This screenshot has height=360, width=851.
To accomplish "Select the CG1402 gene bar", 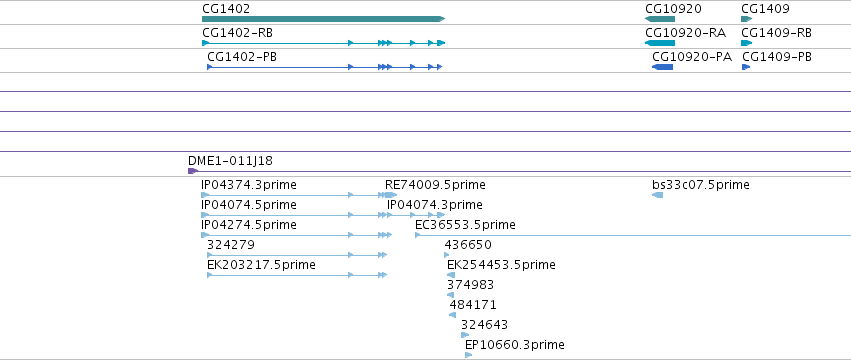I will 323,19.
